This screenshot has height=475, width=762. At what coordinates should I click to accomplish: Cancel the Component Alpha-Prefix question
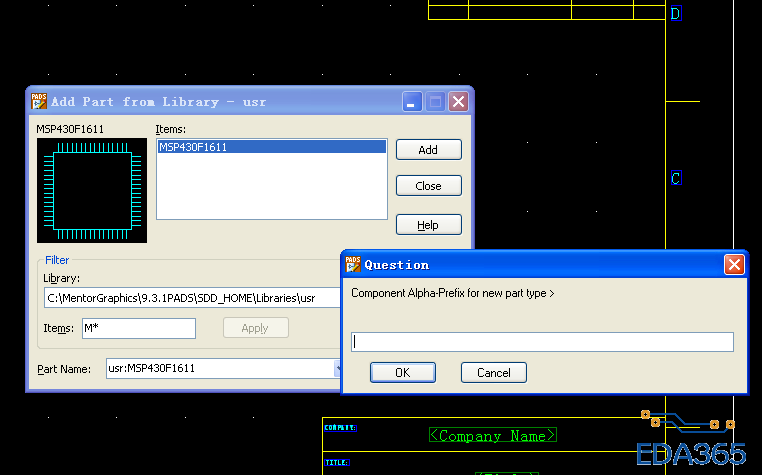(x=494, y=372)
